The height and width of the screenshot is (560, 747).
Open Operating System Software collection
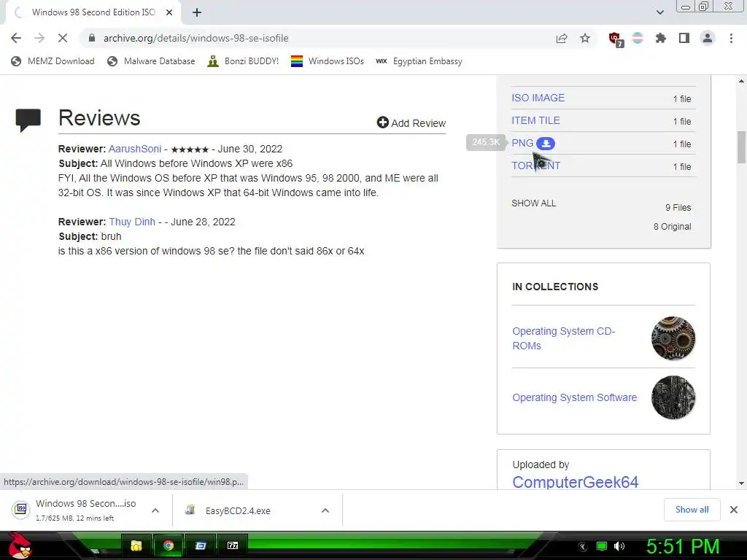tap(575, 397)
